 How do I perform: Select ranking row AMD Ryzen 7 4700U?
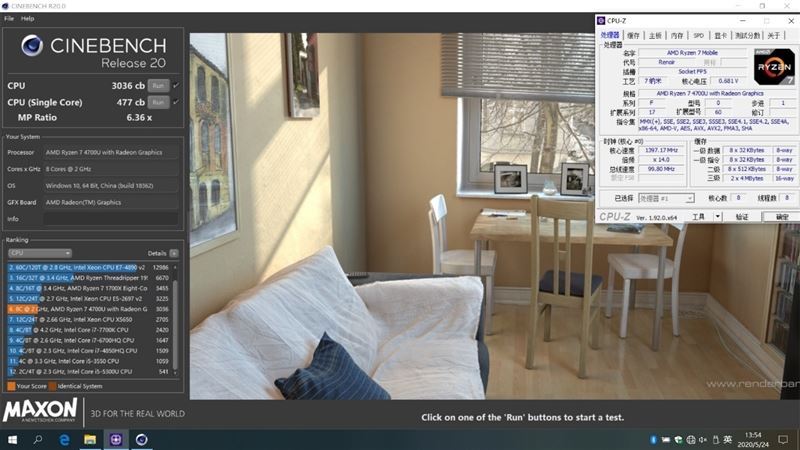(88, 309)
